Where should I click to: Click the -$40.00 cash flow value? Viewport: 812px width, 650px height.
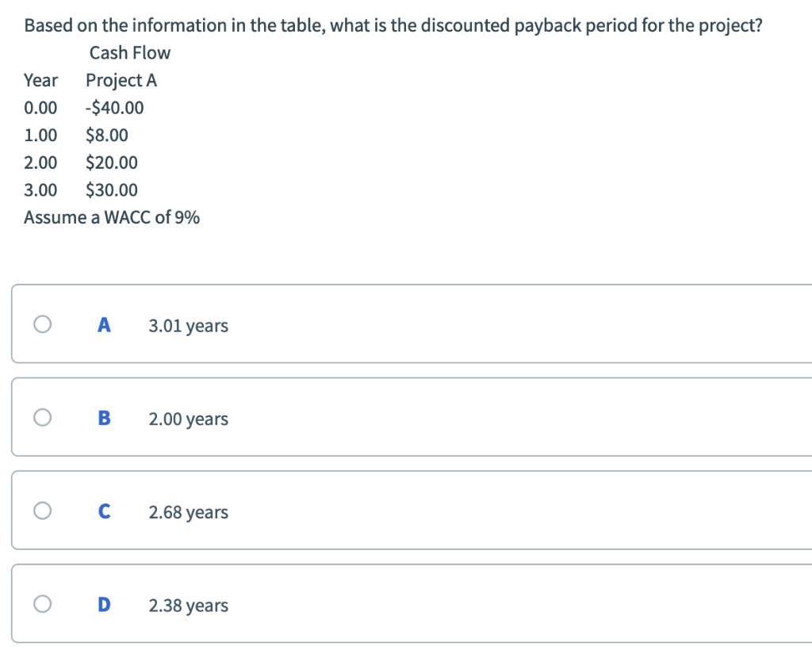(115, 108)
